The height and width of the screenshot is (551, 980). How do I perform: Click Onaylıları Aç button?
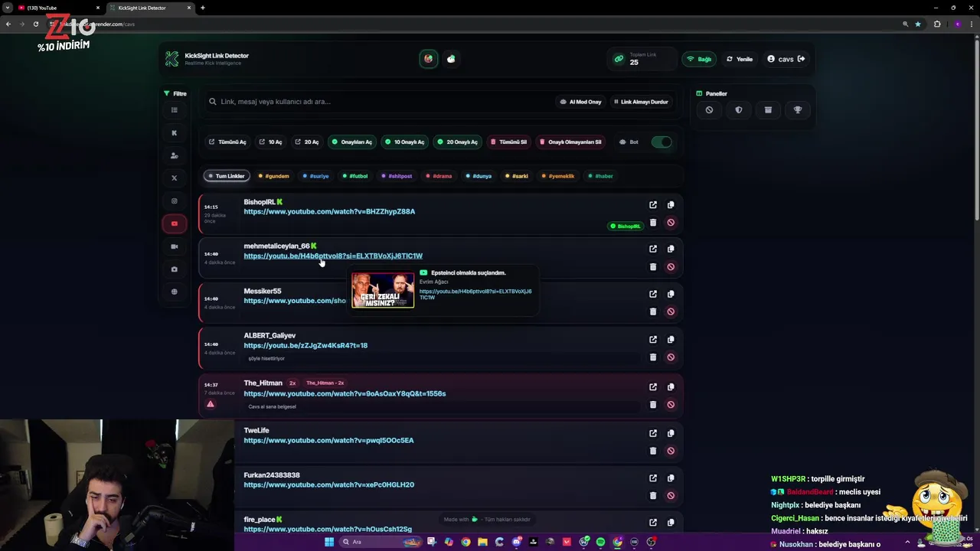[x=351, y=142]
